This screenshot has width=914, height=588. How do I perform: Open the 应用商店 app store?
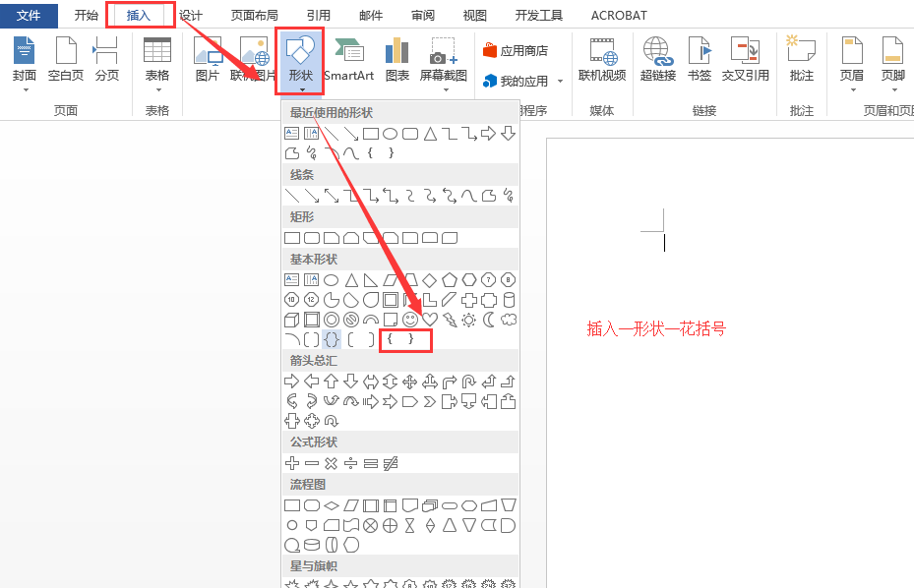click(516, 51)
